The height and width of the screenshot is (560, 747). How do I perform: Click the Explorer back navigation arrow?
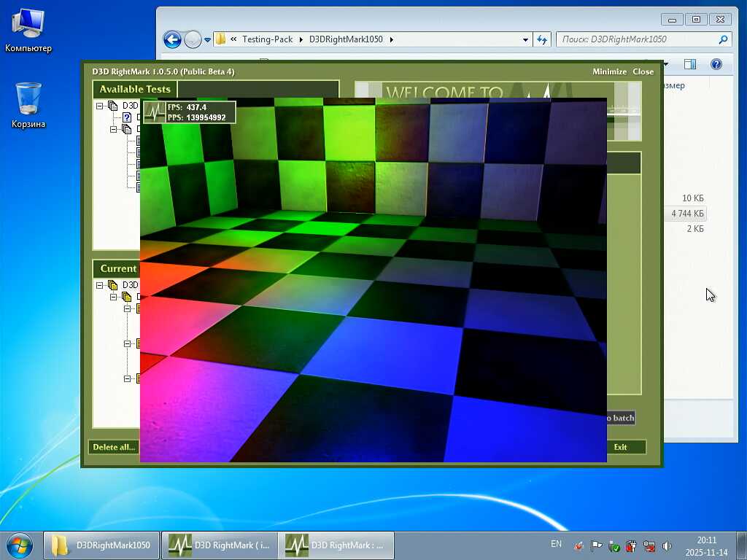point(172,39)
